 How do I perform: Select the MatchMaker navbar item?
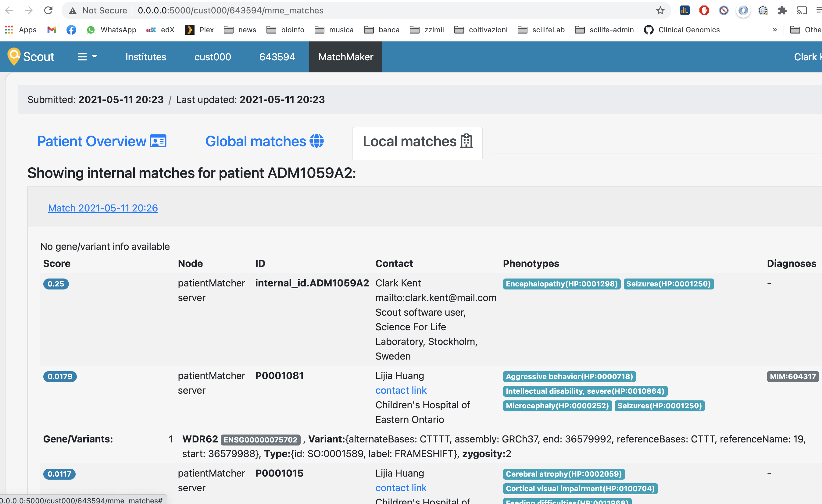click(x=346, y=57)
